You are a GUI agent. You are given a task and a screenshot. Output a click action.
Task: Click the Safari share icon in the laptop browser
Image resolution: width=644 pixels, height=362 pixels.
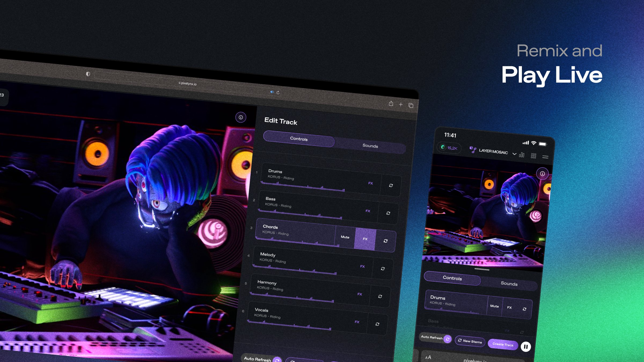[391, 104]
